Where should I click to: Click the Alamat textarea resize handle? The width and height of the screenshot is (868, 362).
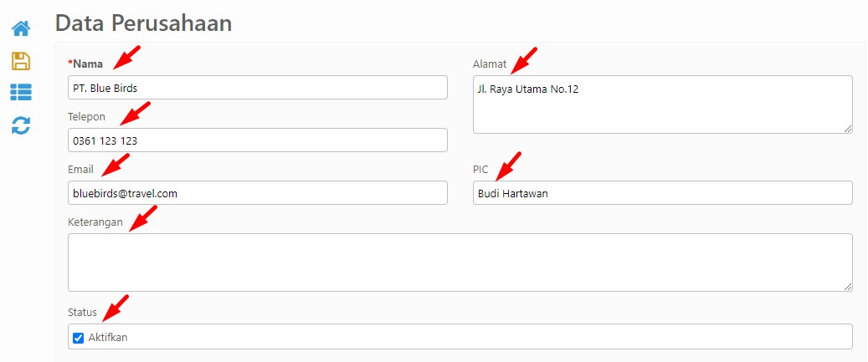point(848,128)
